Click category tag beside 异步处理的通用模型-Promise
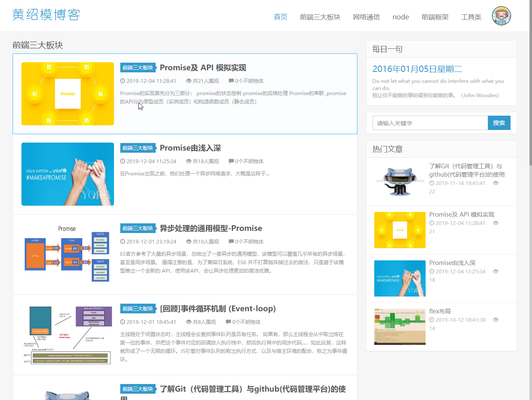This screenshot has width=532, height=400. [x=138, y=228]
